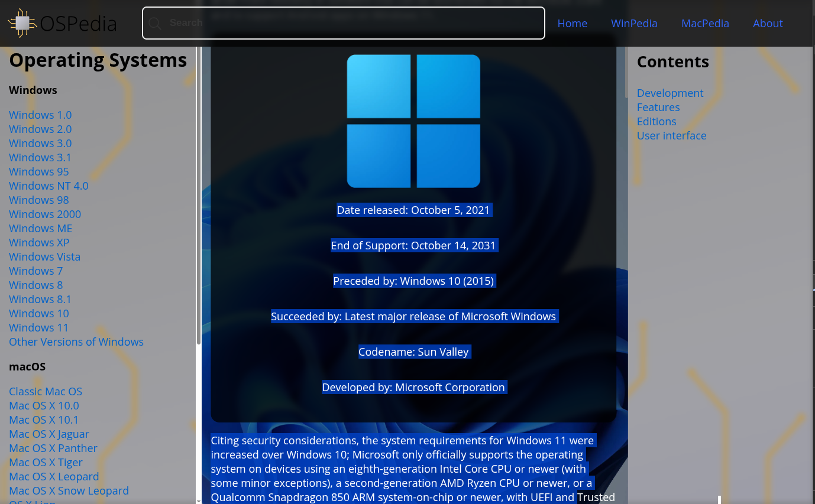Open Other Versions of Windows link
815x504 pixels.
(76, 342)
